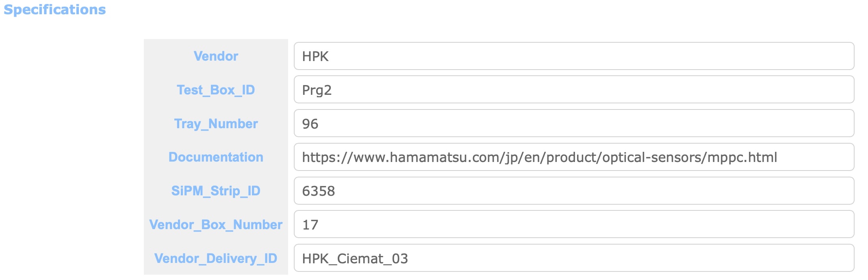Select the Test_Box_ID label
The width and height of the screenshot is (868, 280).
click(216, 90)
